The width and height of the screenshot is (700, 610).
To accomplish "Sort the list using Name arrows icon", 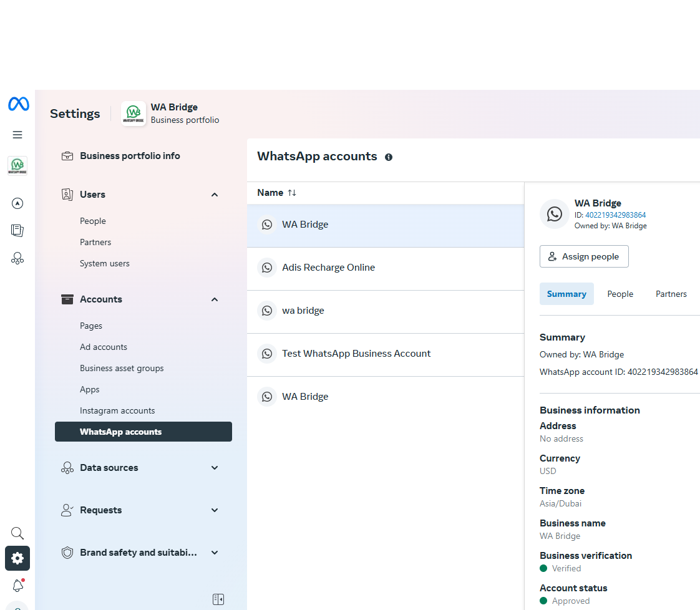I will [292, 193].
